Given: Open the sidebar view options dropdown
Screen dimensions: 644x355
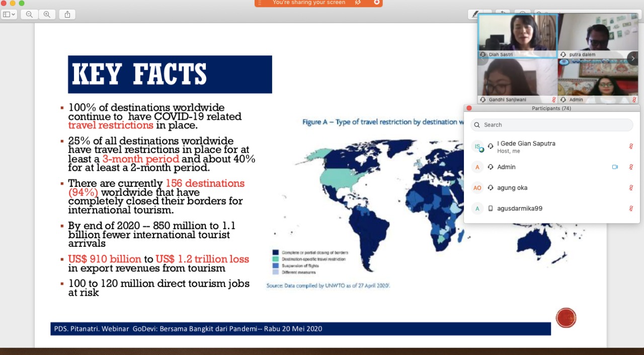Looking at the screenshot, I should click(x=9, y=15).
